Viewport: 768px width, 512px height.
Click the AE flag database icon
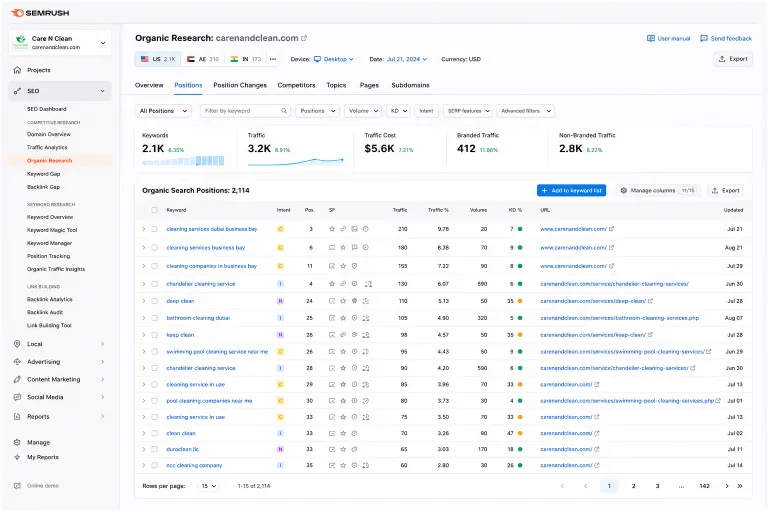click(x=191, y=59)
